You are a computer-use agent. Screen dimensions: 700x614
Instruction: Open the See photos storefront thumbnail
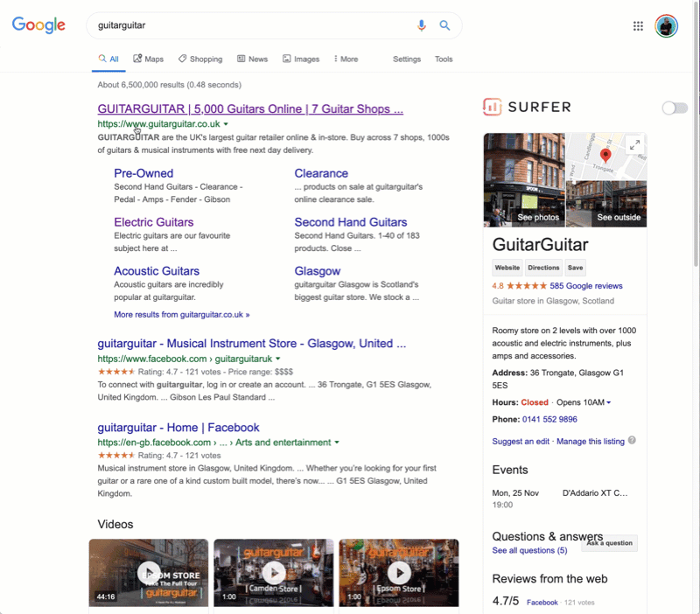coord(523,179)
